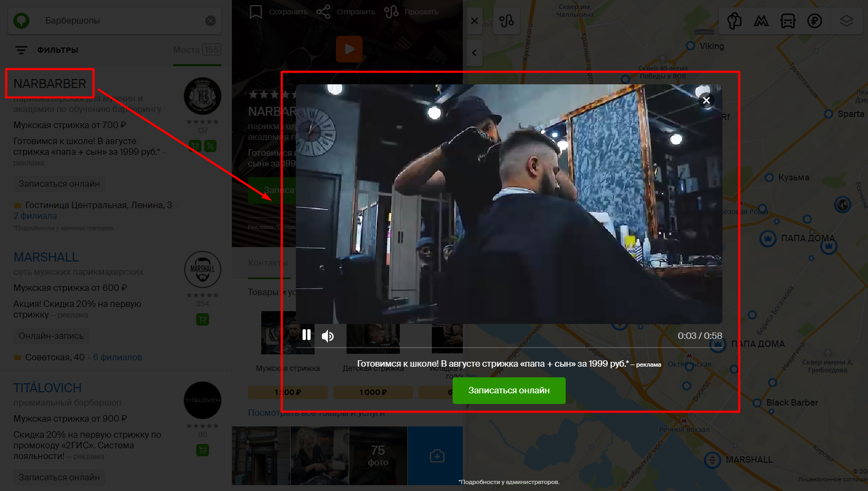The image size is (868, 491).
Task: Open MARSHALL listing title
Action: pyautogui.click(x=46, y=257)
